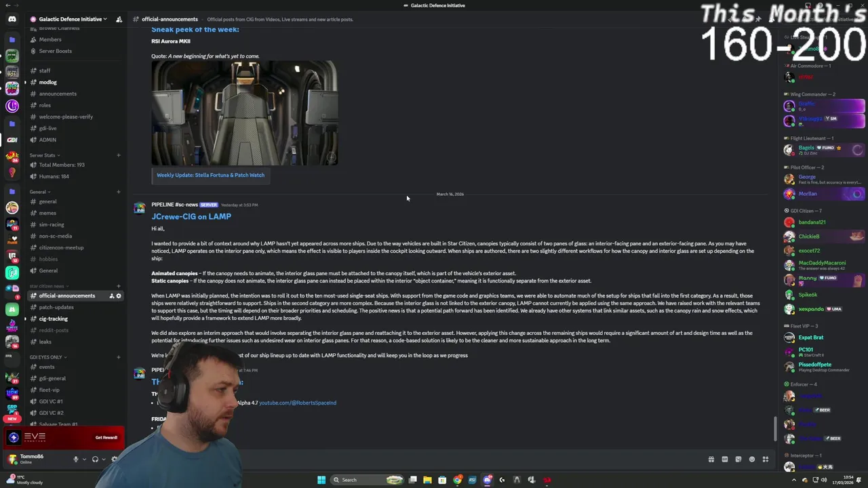
Task: Add a channel to Server Stats category
Action: 118,155
